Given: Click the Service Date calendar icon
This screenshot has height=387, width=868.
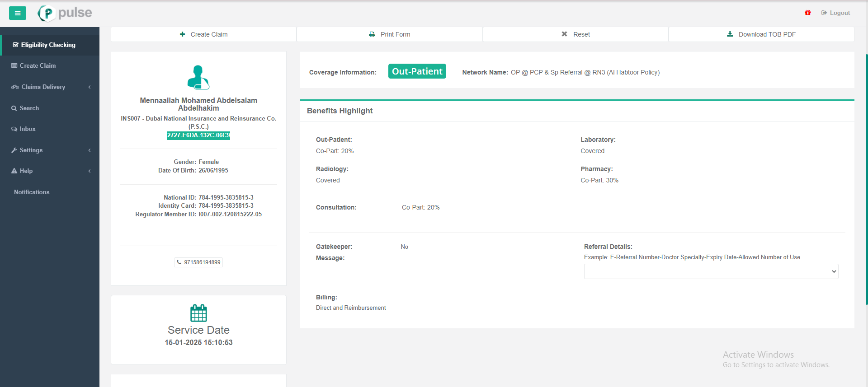Looking at the screenshot, I should 198,313.
